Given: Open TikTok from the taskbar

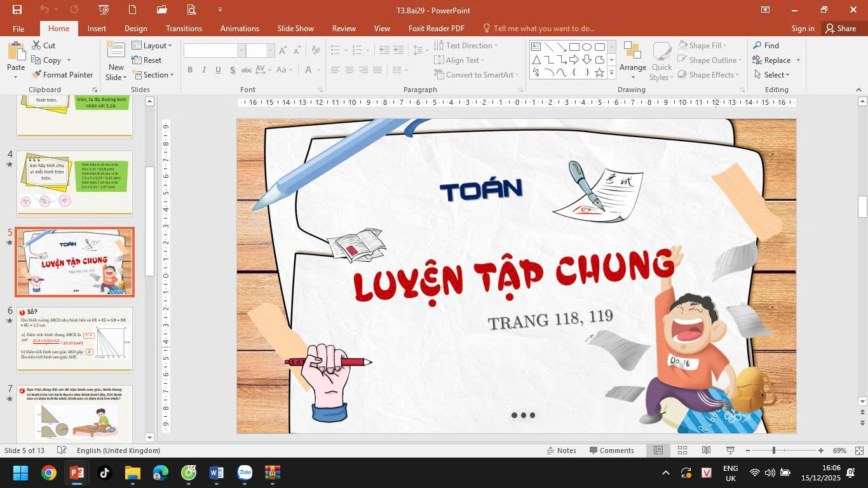Looking at the screenshot, I should click(104, 473).
